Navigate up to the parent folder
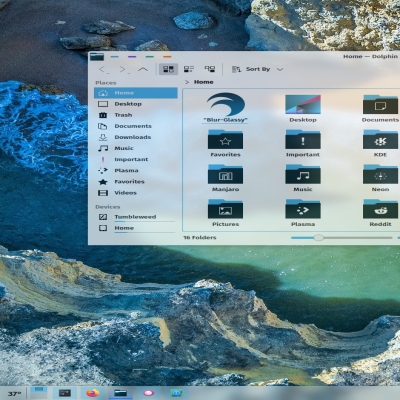This screenshot has height=400, width=400. [x=143, y=69]
